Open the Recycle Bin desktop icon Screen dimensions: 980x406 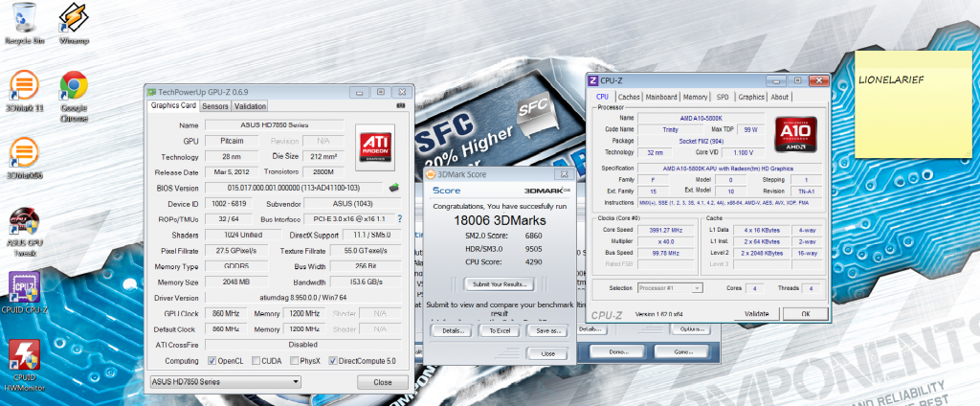(24, 23)
